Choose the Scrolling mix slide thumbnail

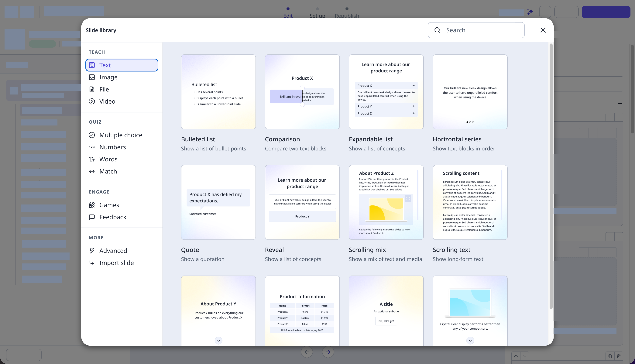point(386,202)
